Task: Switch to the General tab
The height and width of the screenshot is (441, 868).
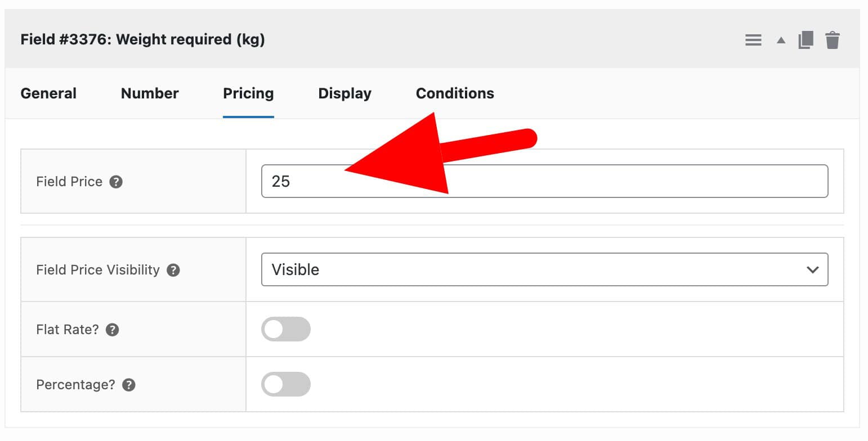Action: pyautogui.click(x=48, y=93)
